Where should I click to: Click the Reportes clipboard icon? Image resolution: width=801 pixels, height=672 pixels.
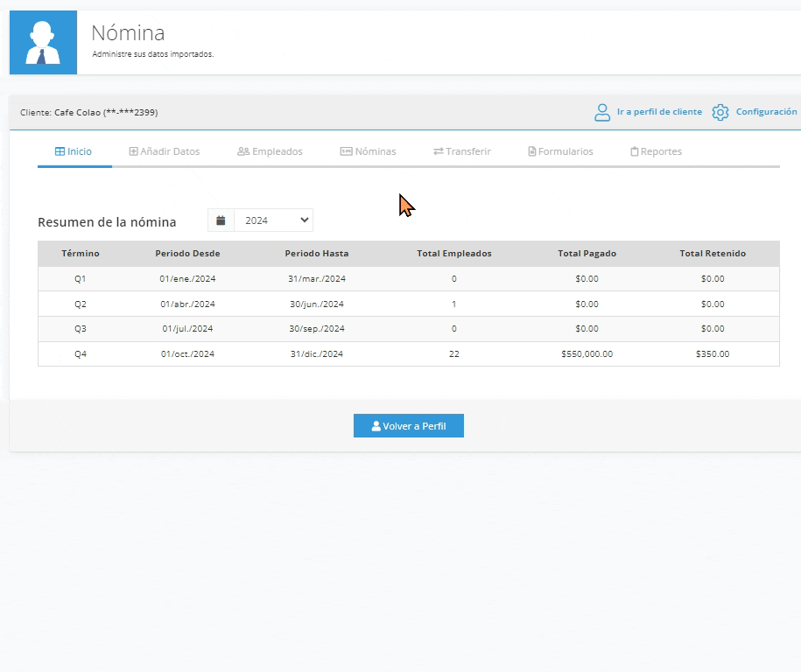coord(635,151)
